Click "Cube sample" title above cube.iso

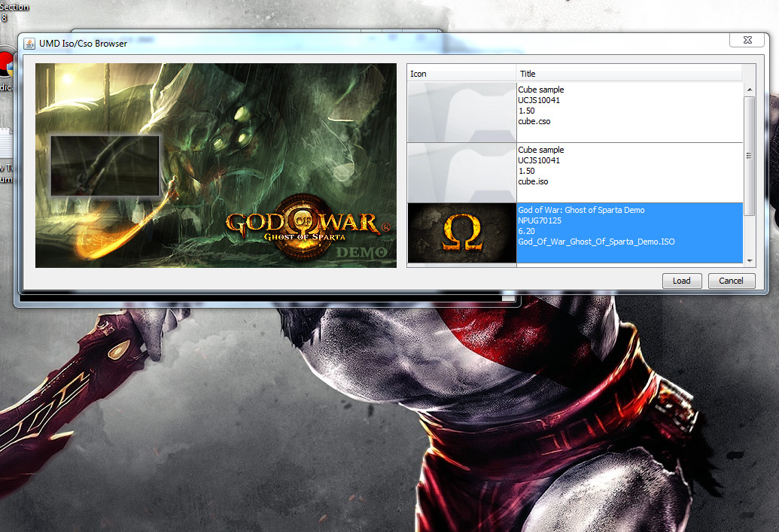pos(541,150)
